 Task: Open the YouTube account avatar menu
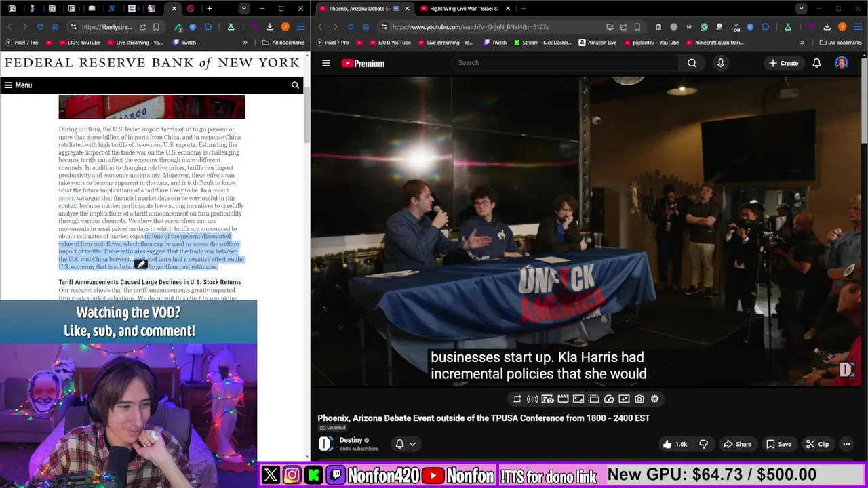842,63
